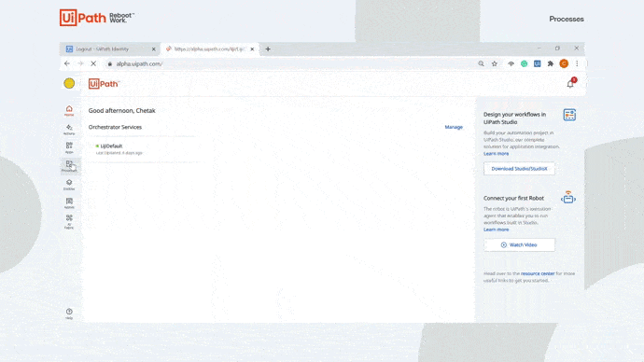Click the Watch Video button
The height and width of the screenshot is (362, 644).
(519, 245)
